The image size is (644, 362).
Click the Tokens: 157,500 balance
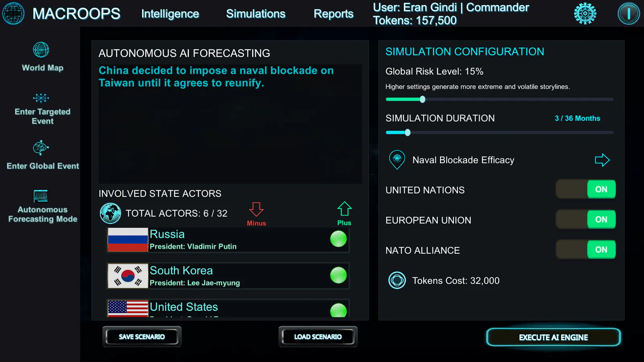415,21
